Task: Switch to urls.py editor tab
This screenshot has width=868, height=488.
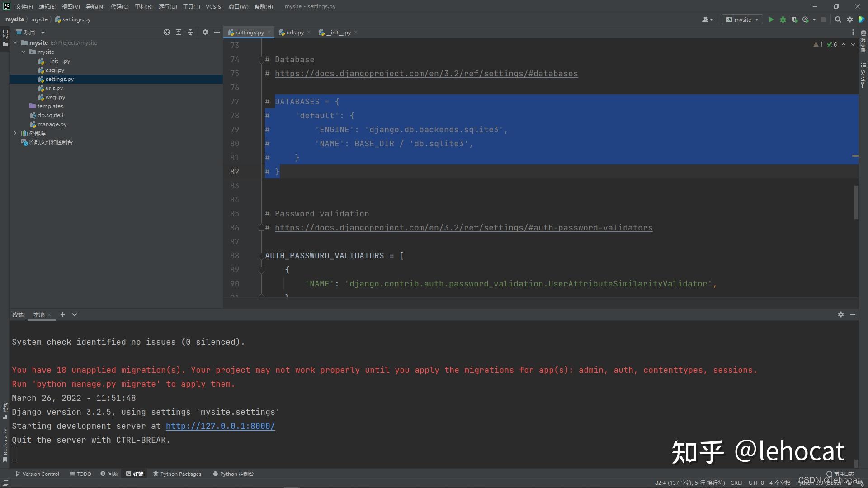Action: tap(295, 33)
